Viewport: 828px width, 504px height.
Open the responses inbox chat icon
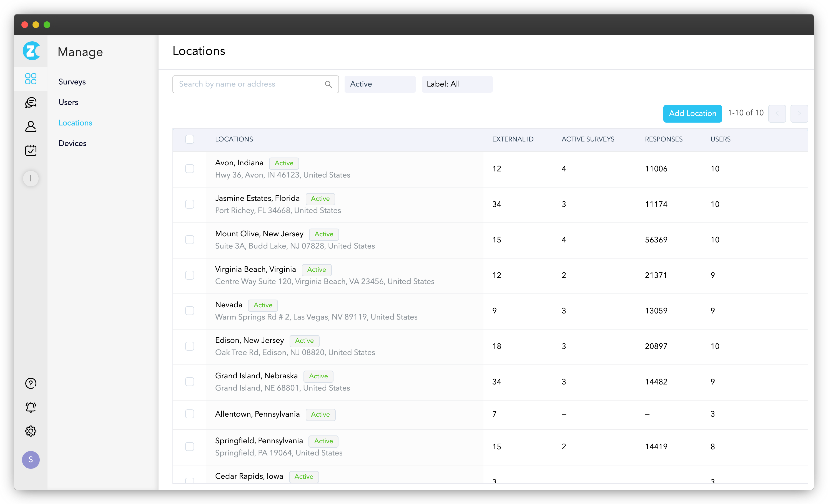(x=31, y=102)
